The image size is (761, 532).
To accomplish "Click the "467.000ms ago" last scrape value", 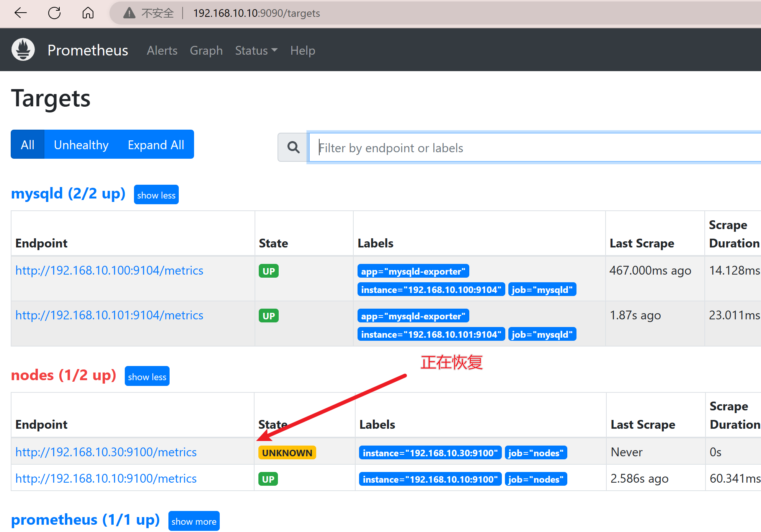I will tap(650, 270).
